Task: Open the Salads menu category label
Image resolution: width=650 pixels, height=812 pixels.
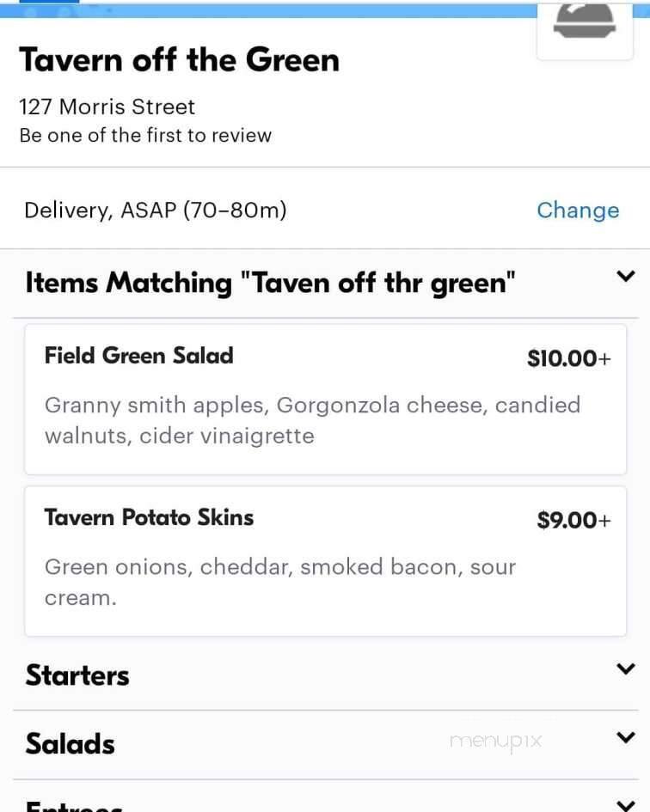Action: coord(70,743)
